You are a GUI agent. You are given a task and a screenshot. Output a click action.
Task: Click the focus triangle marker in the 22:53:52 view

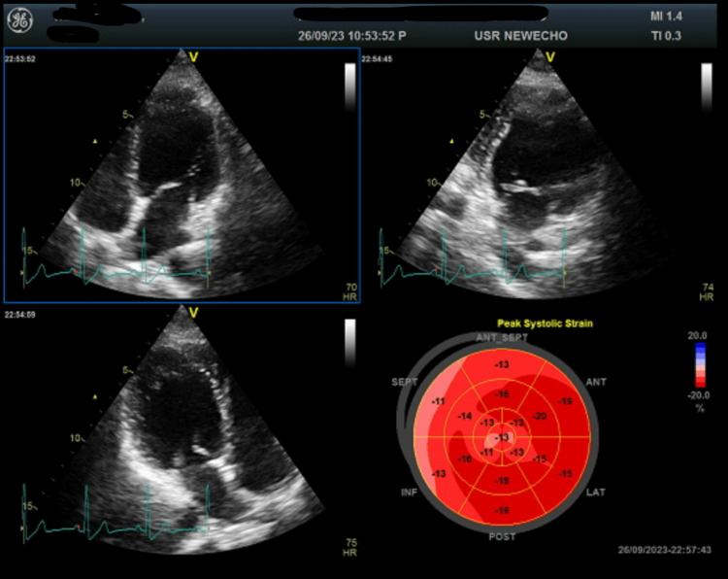[x=95, y=141]
